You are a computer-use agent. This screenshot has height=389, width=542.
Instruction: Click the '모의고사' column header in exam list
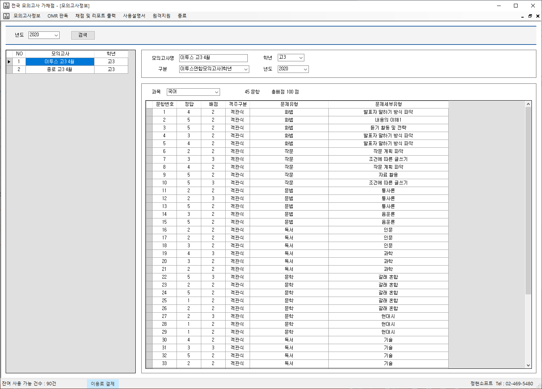[60, 54]
